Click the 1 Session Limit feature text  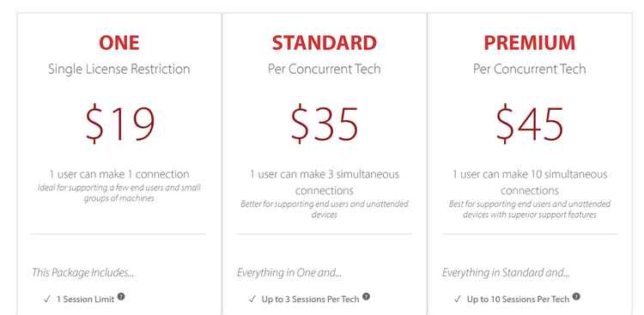pyautogui.click(x=85, y=300)
